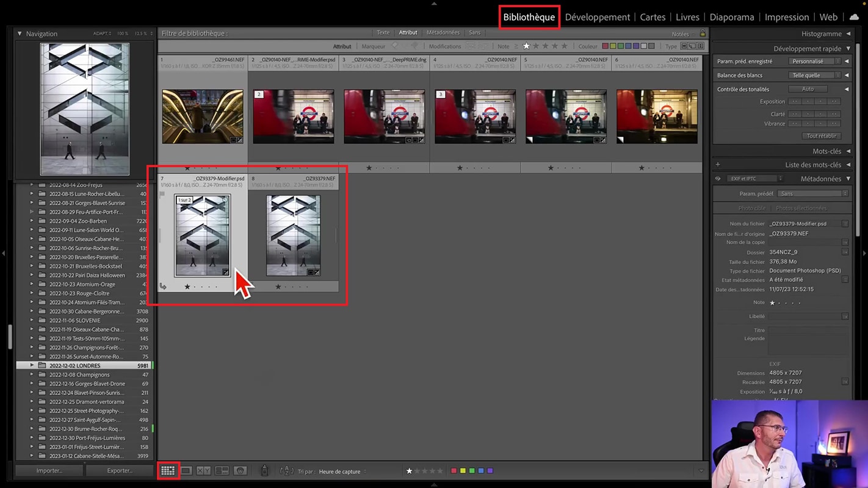Switch to loupe view in the toolbar
Screen dimensions: 868x488
[x=186, y=471]
